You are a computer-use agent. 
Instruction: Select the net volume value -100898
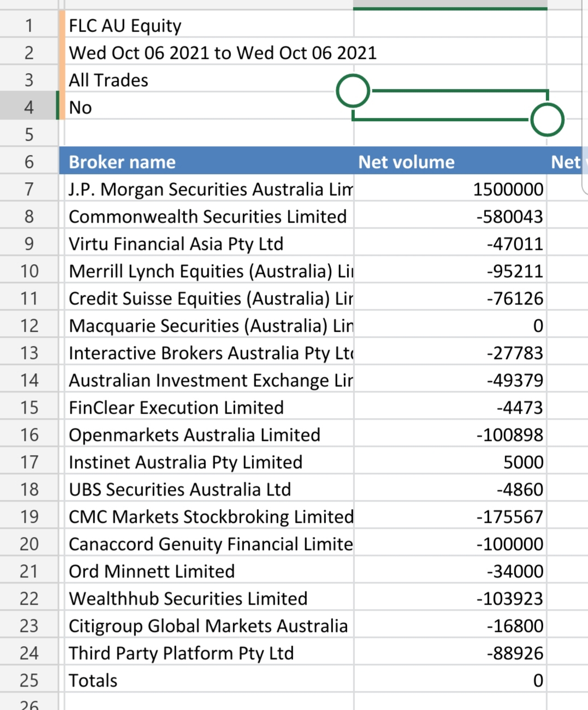tap(450, 434)
